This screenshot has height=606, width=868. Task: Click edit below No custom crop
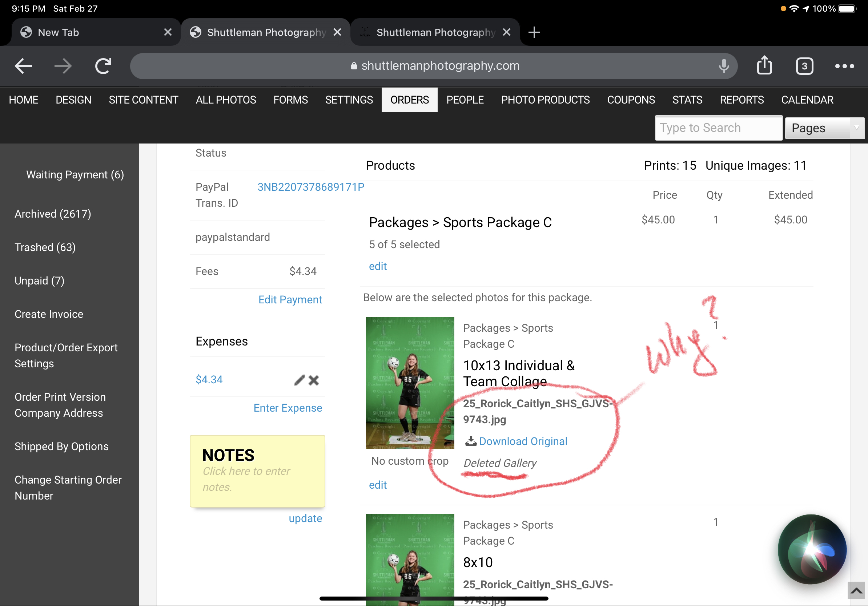click(378, 485)
